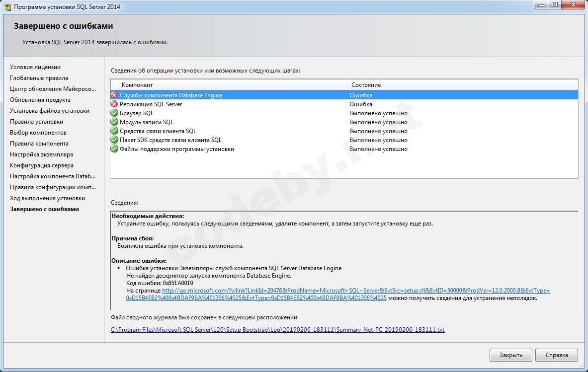This screenshot has width=588, height=372.
Task: Select row Службы компонента Database Engine
Action: [344, 95]
